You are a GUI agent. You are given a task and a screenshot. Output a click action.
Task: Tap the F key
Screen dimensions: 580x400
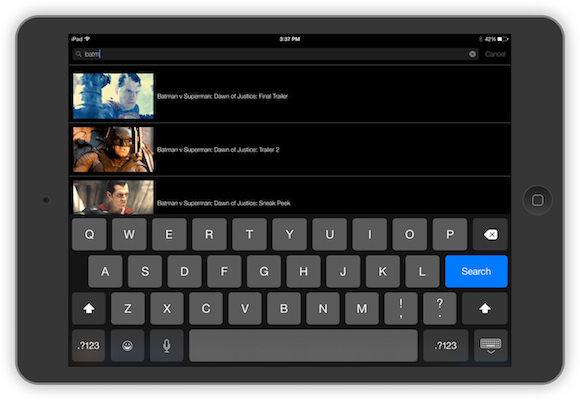coord(224,271)
